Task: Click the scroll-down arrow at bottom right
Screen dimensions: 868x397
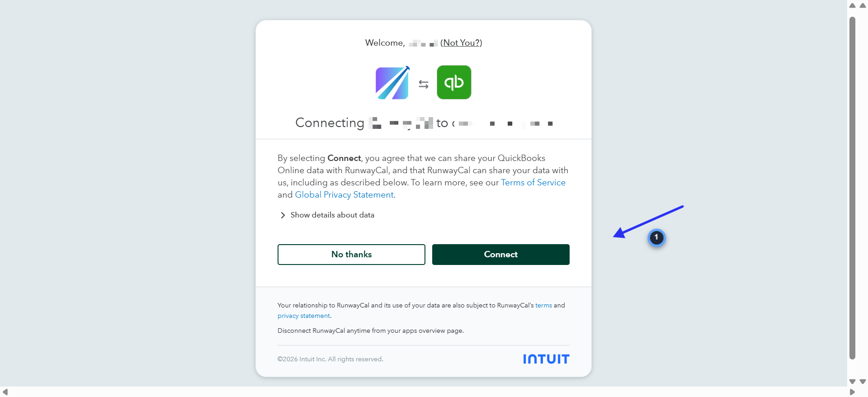Action: 853,382
